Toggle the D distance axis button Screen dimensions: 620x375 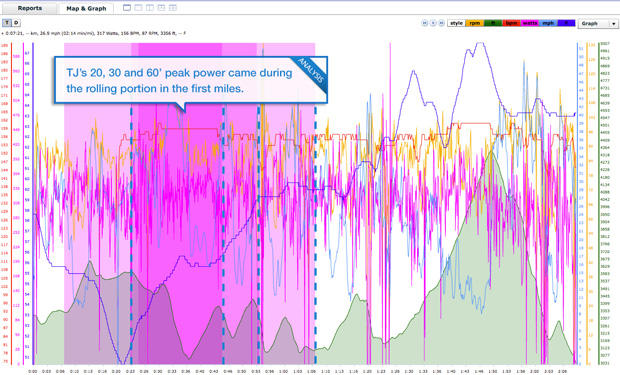point(16,23)
